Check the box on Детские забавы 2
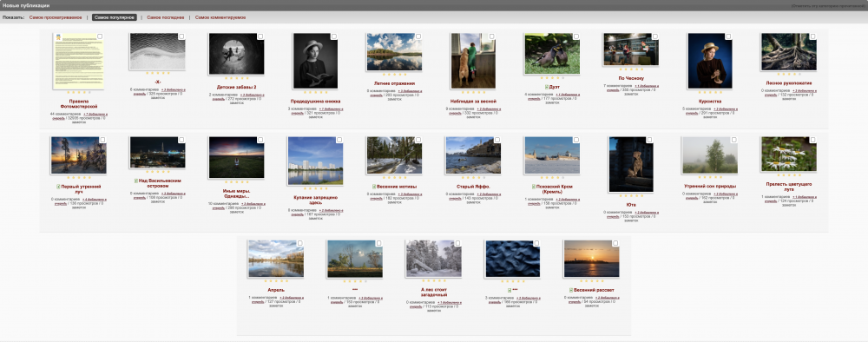Image resolution: width=868 pixels, height=342 pixels. pos(260,36)
